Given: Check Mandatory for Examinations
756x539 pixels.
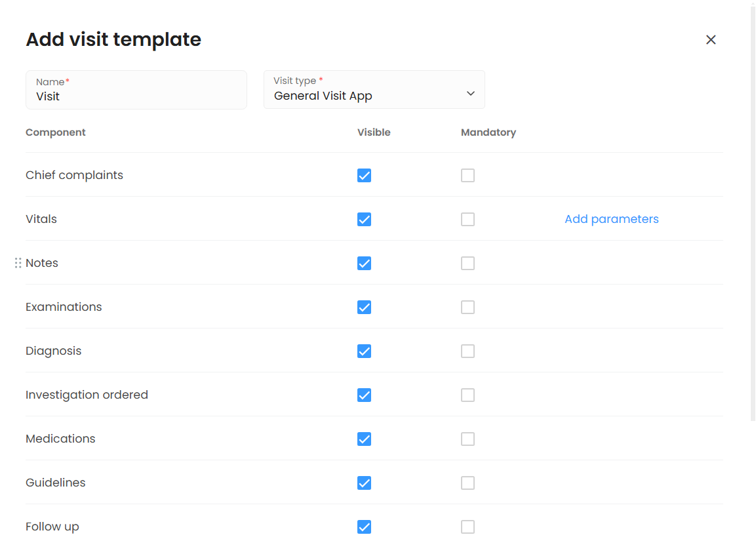Looking at the screenshot, I should 468,308.
